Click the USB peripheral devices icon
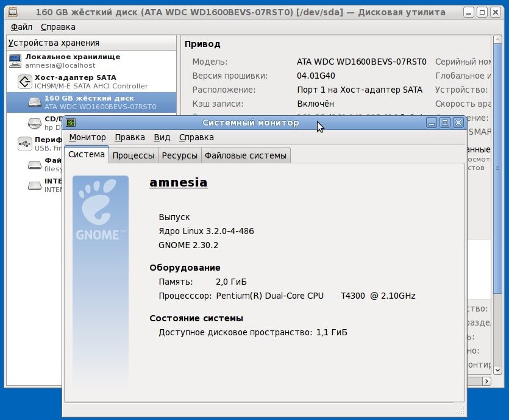Viewport: 509px width, 420px height. 24,143
